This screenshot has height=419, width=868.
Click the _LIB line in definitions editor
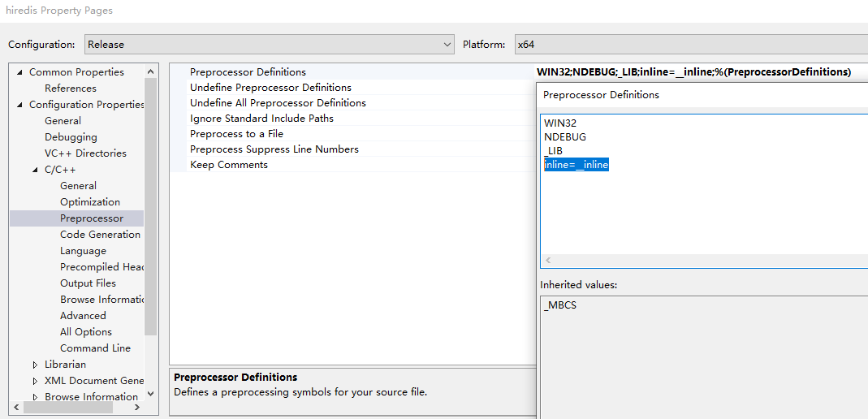pos(554,150)
